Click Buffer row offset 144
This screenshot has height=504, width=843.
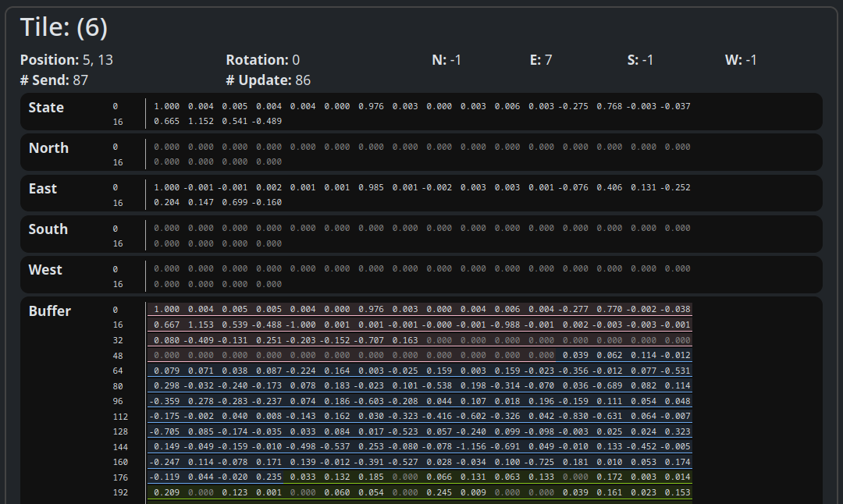pyautogui.click(x=118, y=447)
